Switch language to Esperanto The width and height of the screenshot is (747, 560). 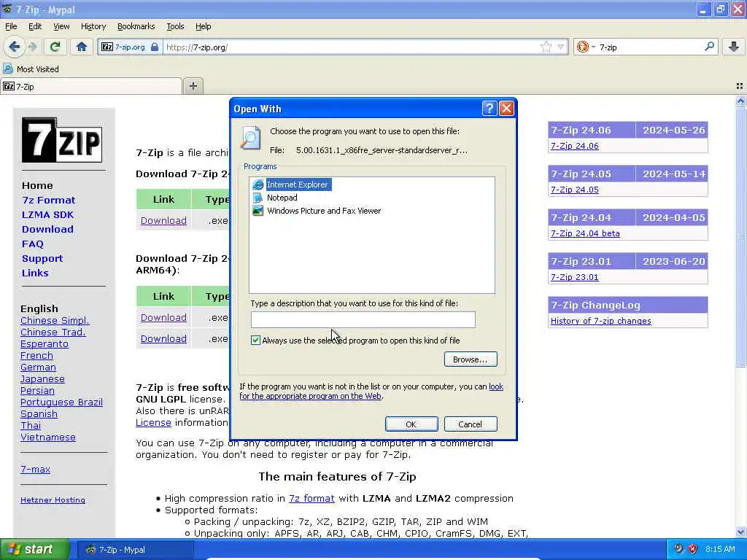[x=44, y=344]
